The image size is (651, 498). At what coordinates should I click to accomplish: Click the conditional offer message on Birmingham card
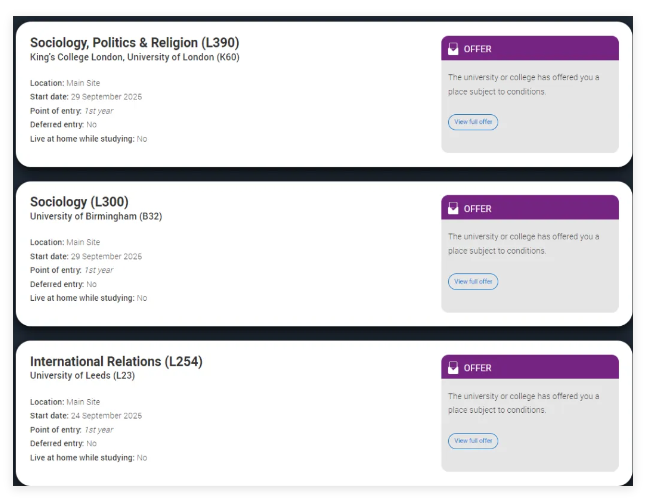523,243
